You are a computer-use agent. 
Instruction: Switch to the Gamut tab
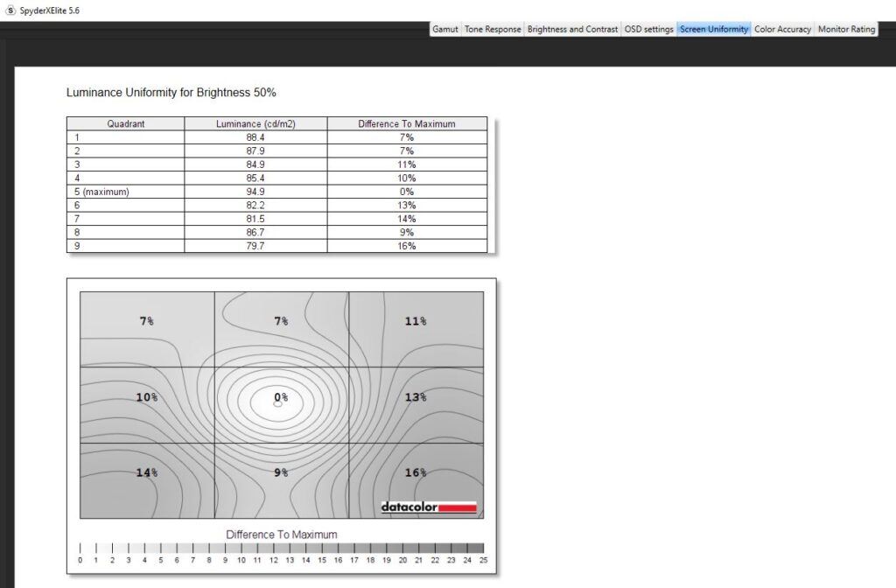point(444,29)
